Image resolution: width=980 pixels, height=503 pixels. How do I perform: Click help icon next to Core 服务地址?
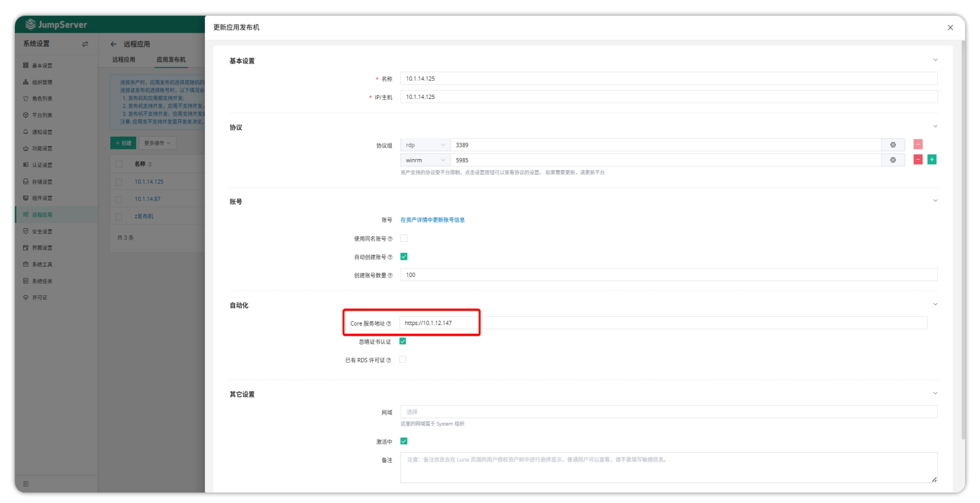click(389, 324)
